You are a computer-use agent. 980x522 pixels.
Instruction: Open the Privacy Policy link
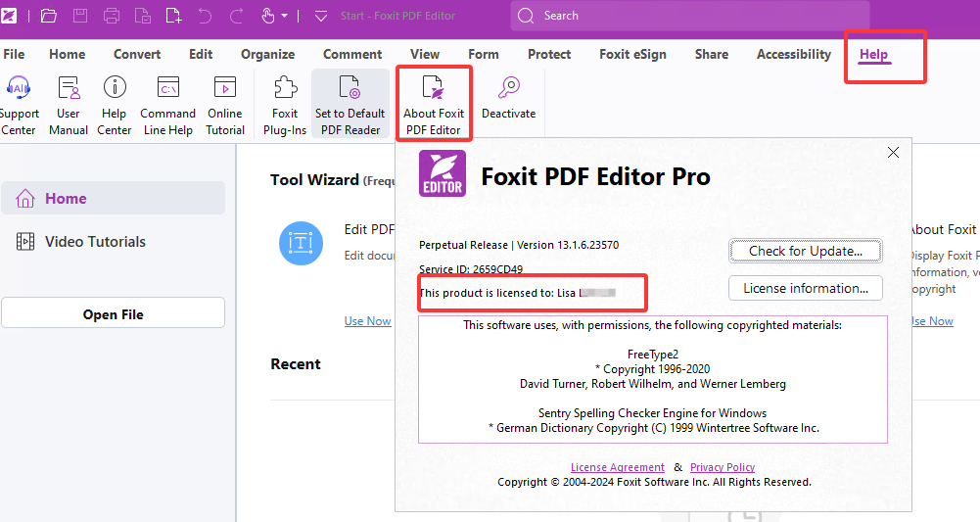click(x=723, y=467)
